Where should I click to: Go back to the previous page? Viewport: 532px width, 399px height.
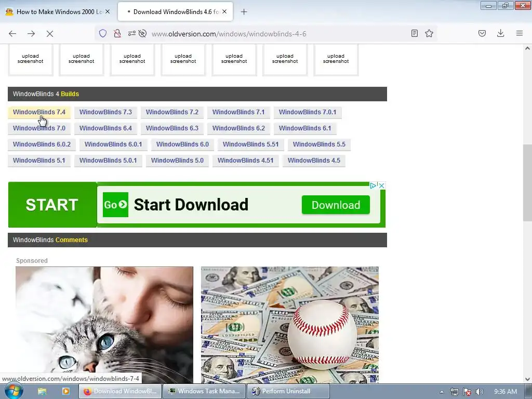pos(12,34)
